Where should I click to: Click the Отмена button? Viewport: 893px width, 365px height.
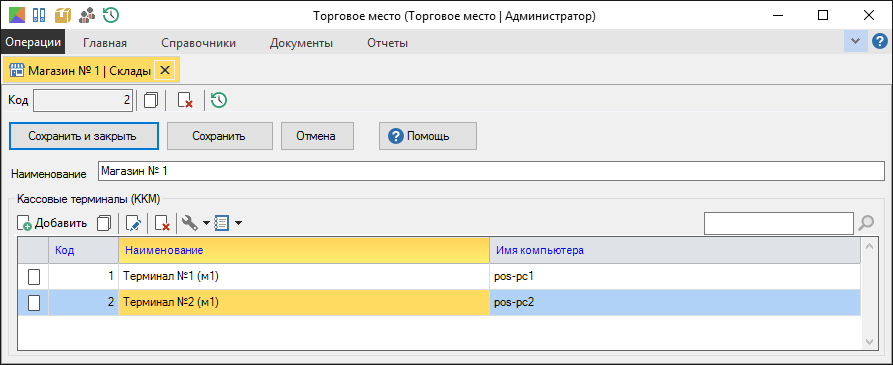318,136
